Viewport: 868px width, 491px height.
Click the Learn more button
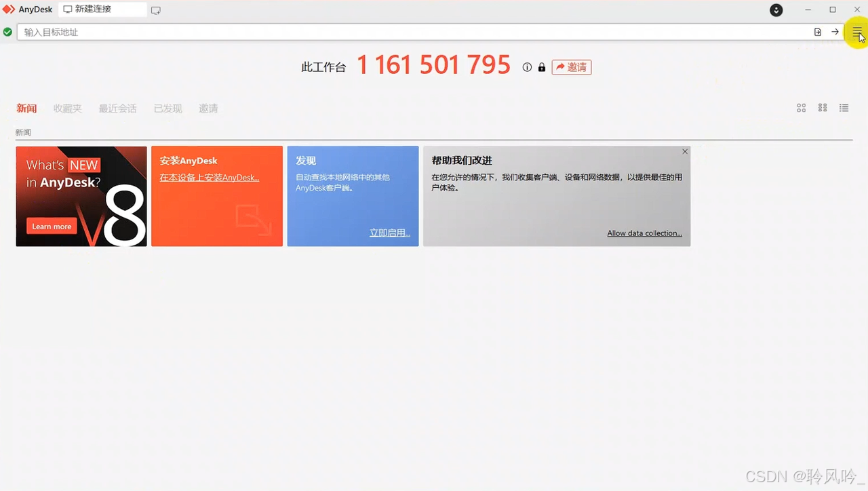[52, 227]
